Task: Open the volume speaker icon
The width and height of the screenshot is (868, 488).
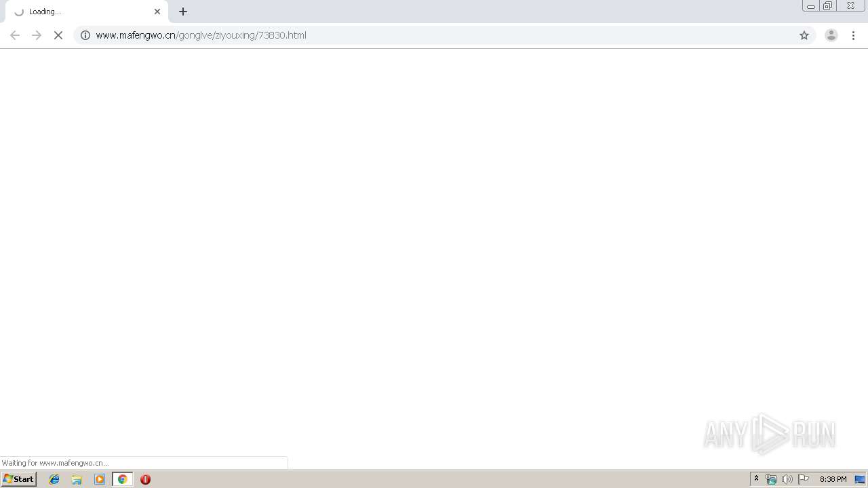Action: click(787, 479)
